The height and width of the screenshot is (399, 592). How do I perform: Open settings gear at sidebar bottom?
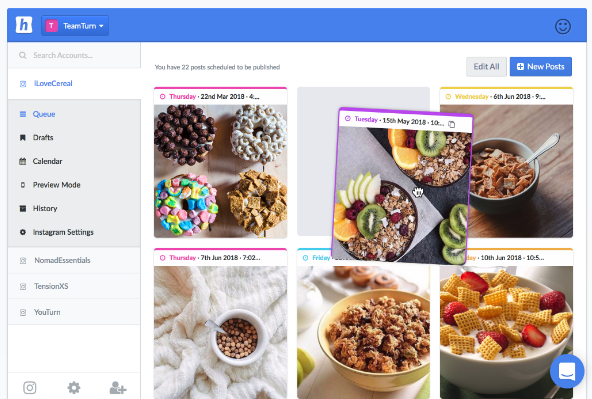(74, 387)
